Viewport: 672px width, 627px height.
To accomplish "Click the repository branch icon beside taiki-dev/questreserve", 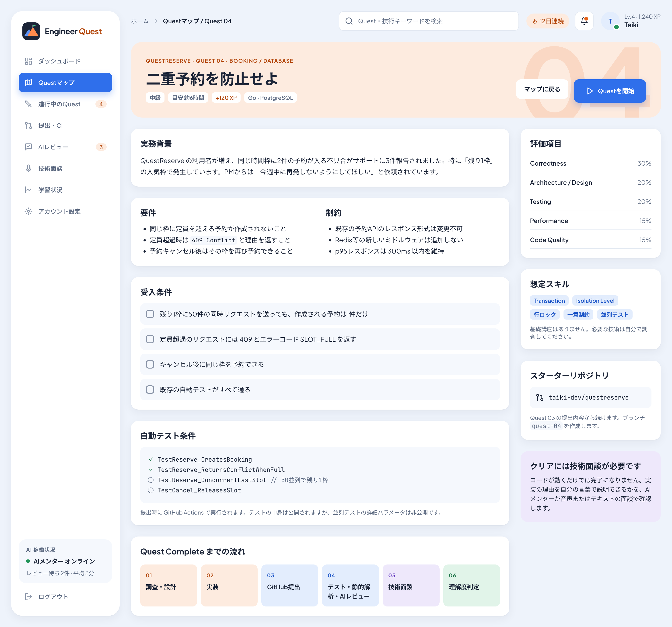I will [539, 397].
